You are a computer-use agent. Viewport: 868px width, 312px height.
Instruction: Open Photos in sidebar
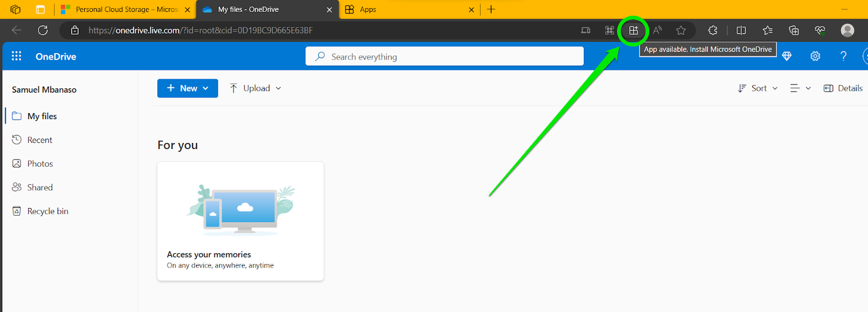tap(40, 164)
